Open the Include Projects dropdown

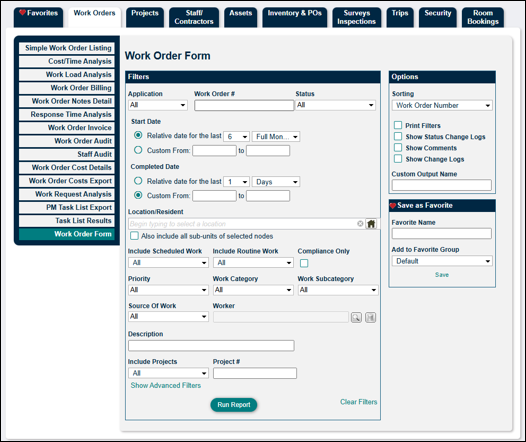[168, 373]
